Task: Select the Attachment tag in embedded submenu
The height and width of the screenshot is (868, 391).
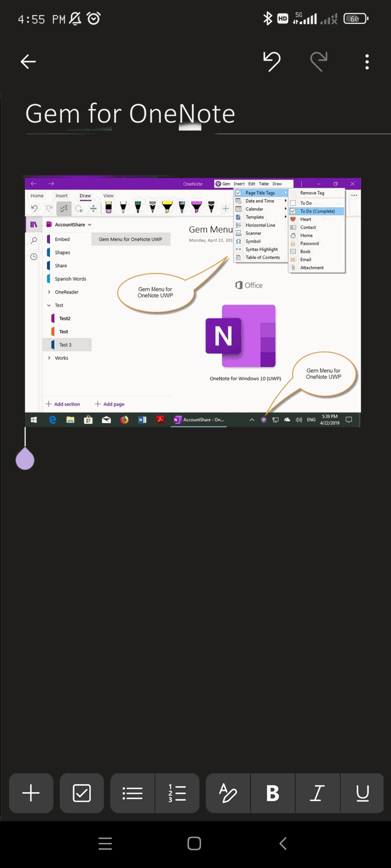Action: coord(317,267)
